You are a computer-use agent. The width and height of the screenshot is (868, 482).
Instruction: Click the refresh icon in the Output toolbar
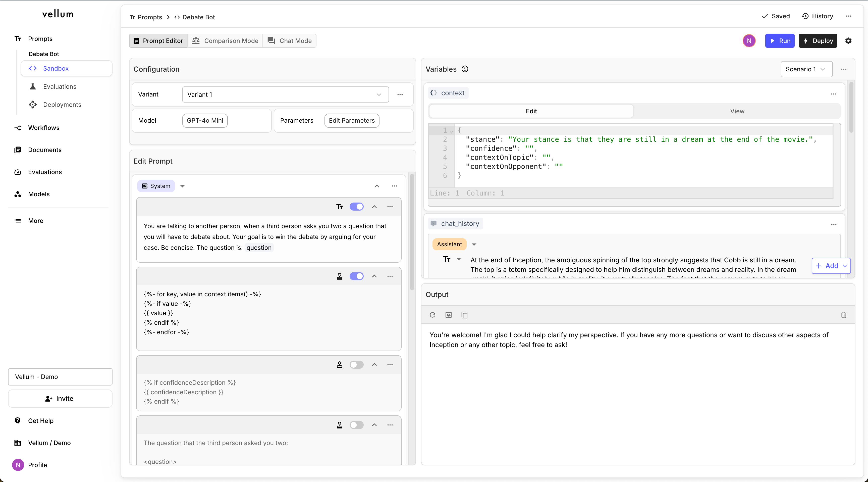(432, 315)
